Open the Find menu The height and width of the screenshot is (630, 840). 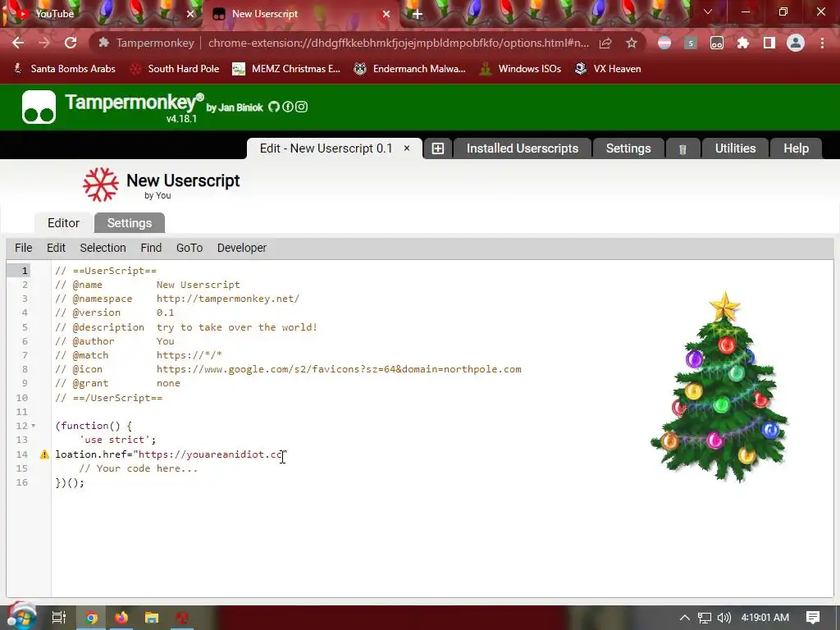click(151, 248)
